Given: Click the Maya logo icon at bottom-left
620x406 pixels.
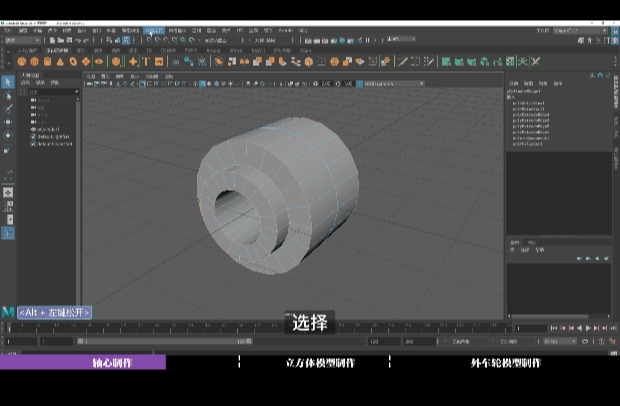Looking at the screenshot, I should click(x=8, y=312).
